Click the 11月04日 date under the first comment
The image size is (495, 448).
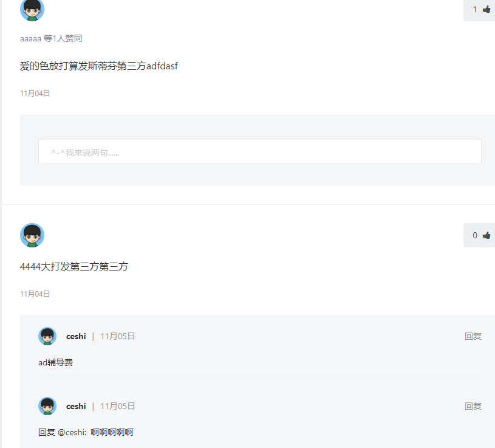(35, 94)
